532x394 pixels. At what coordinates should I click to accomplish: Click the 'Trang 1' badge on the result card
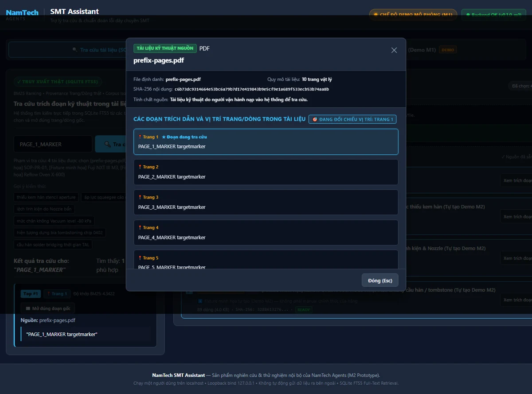point(57,294)
